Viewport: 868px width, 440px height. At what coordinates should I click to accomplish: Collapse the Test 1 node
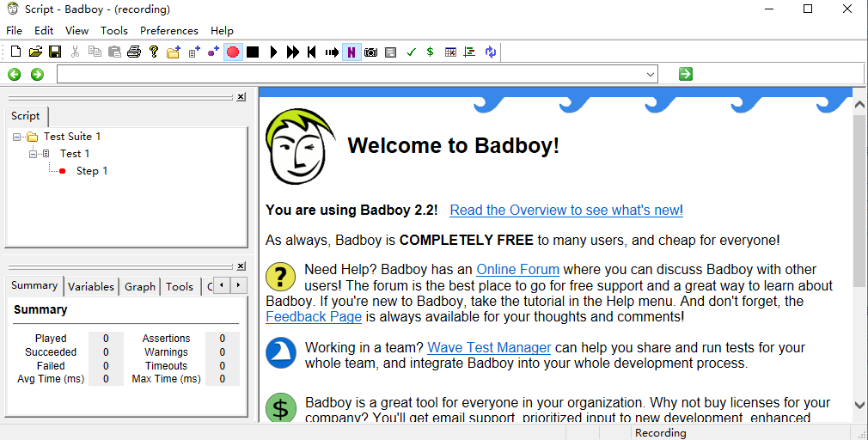coord(33,154)
